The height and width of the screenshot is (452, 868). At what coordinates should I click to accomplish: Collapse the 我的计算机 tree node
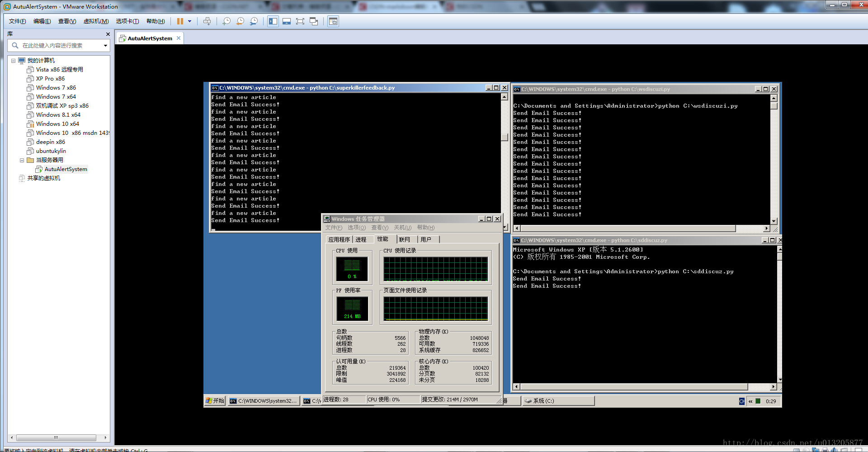click(x=14, y=61)
